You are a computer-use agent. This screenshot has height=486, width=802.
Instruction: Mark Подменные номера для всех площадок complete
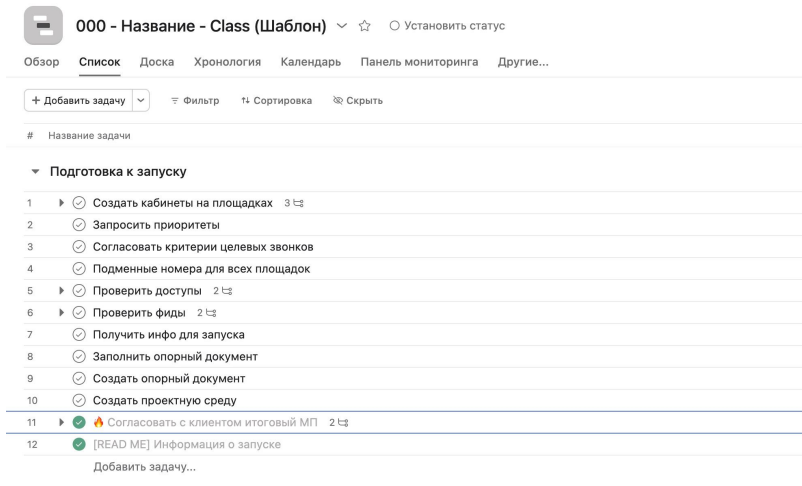[x=79, y=269]
